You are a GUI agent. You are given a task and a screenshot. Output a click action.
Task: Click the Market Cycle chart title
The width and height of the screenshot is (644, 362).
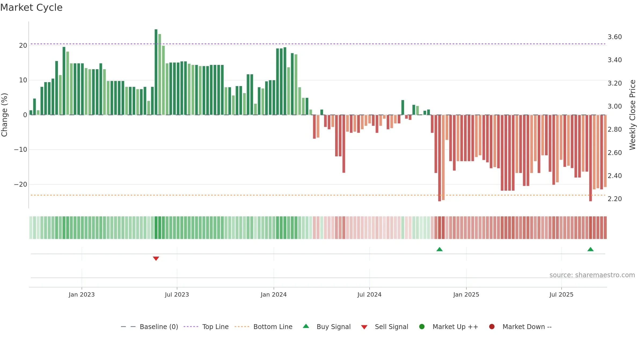coord(31,8)
